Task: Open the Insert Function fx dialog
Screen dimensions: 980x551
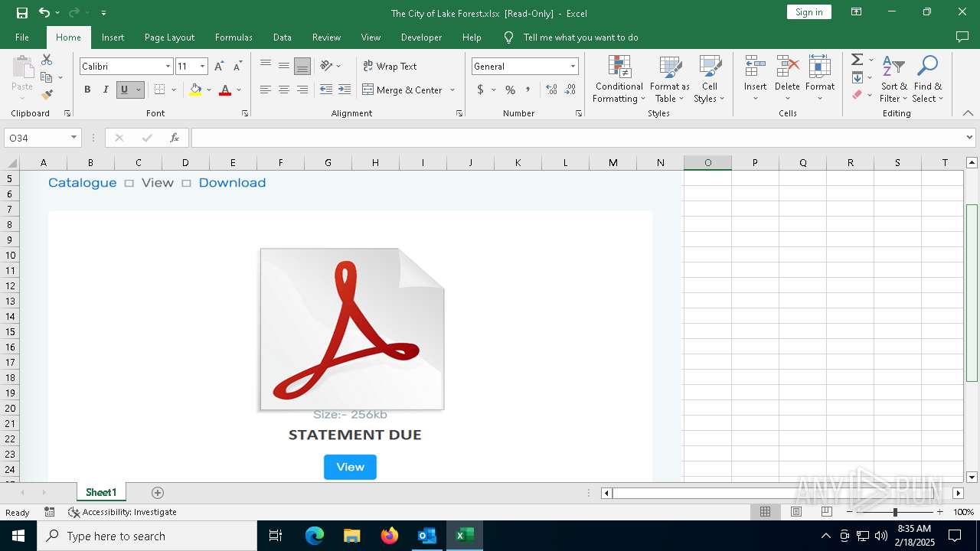Action: (175, 138)
